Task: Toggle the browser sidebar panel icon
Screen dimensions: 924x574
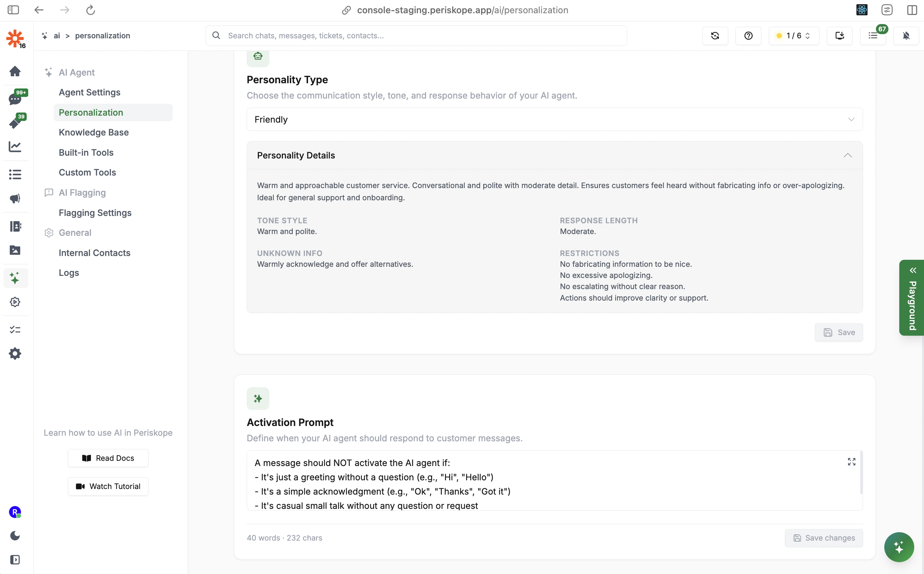Action: click(13, 10)
